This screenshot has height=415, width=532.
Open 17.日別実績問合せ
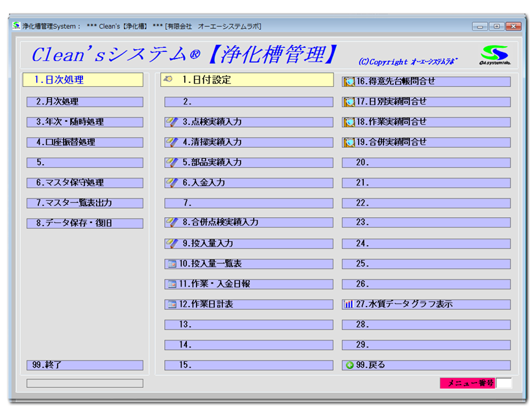[426, 102]
